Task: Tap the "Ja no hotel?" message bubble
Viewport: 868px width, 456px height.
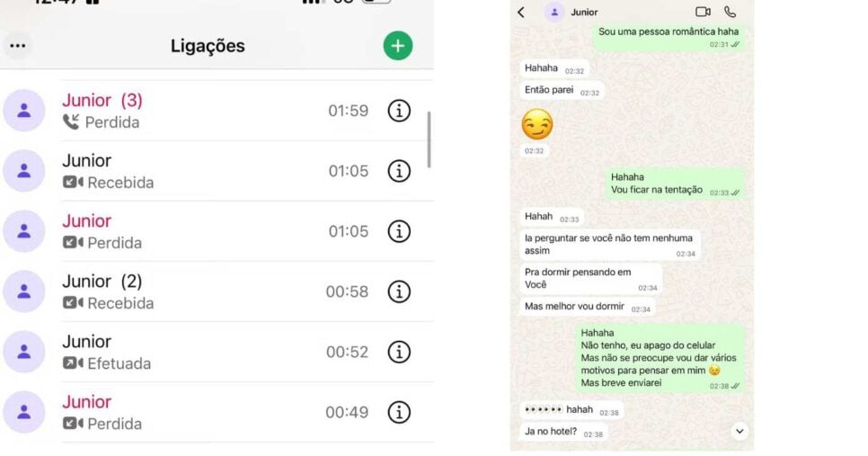Action: coord(563,433)
